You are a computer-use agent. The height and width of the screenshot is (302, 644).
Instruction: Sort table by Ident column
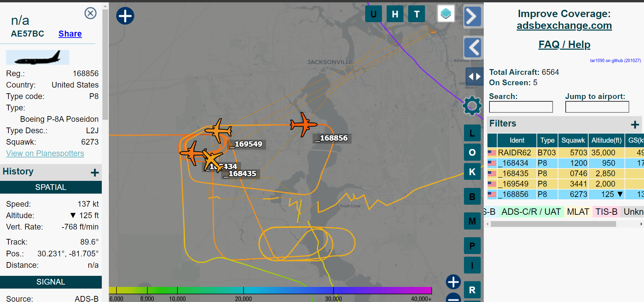tap(517, 140)
